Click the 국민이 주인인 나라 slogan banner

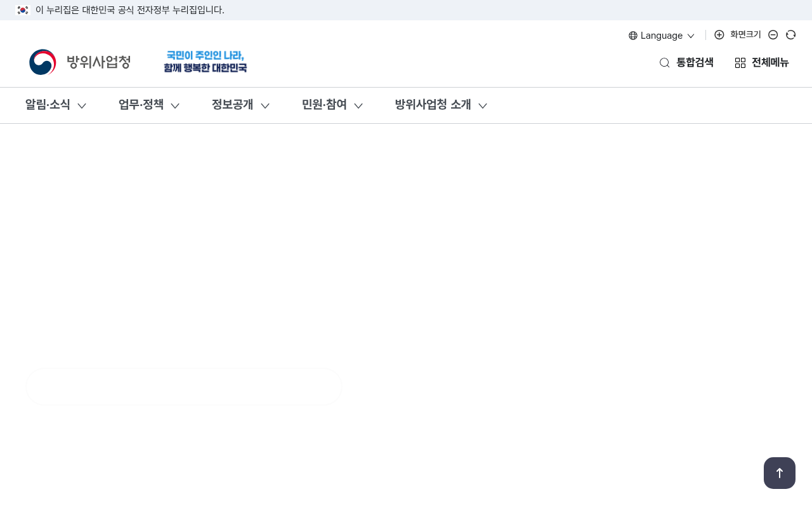coord(205,62)
